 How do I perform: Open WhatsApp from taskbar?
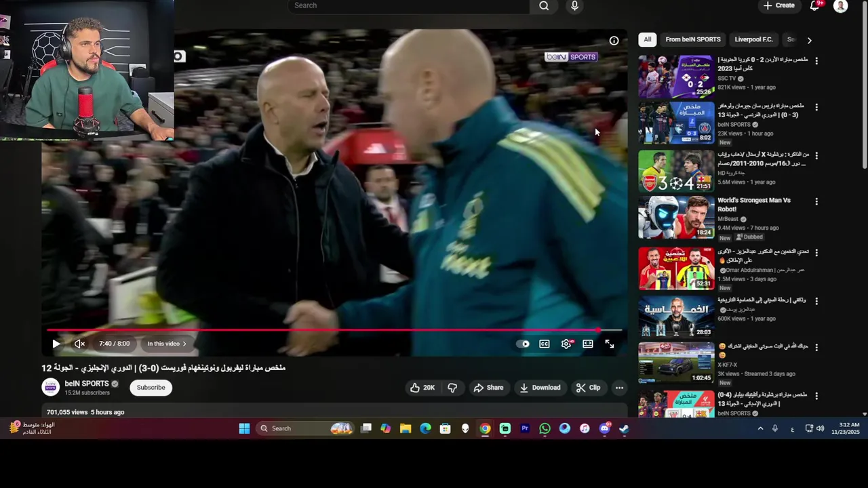(545, 428)
